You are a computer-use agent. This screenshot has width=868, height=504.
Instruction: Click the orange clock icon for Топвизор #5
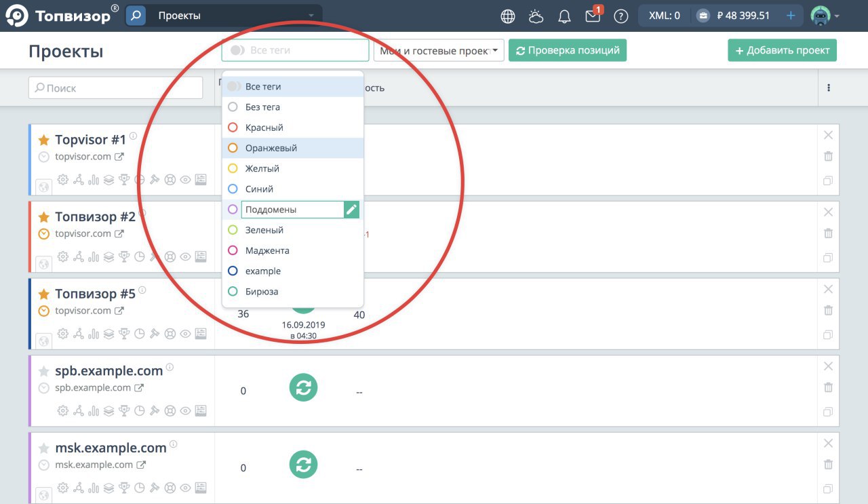click(44, 311)
